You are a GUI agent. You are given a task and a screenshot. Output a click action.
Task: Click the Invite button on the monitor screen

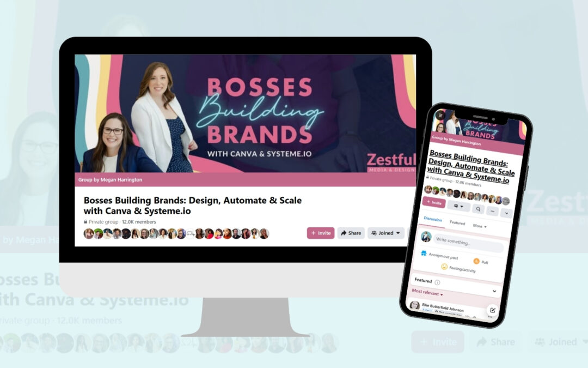pos(321,233)
